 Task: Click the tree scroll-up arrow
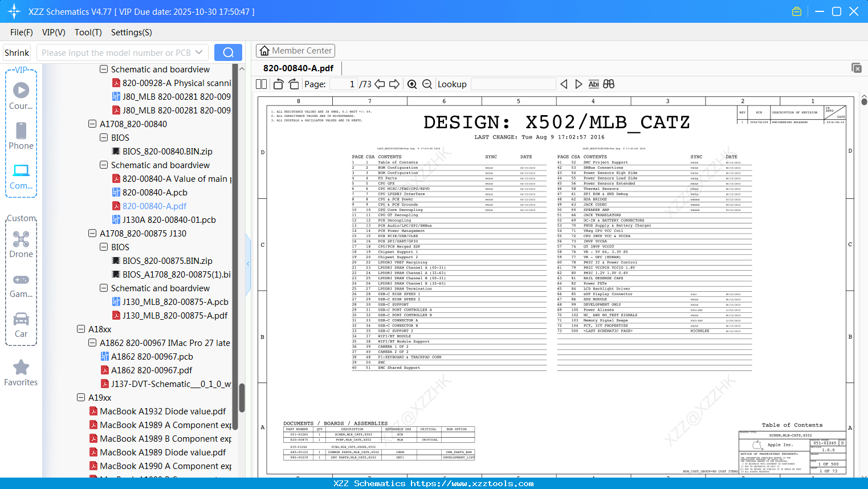(242, 68)
